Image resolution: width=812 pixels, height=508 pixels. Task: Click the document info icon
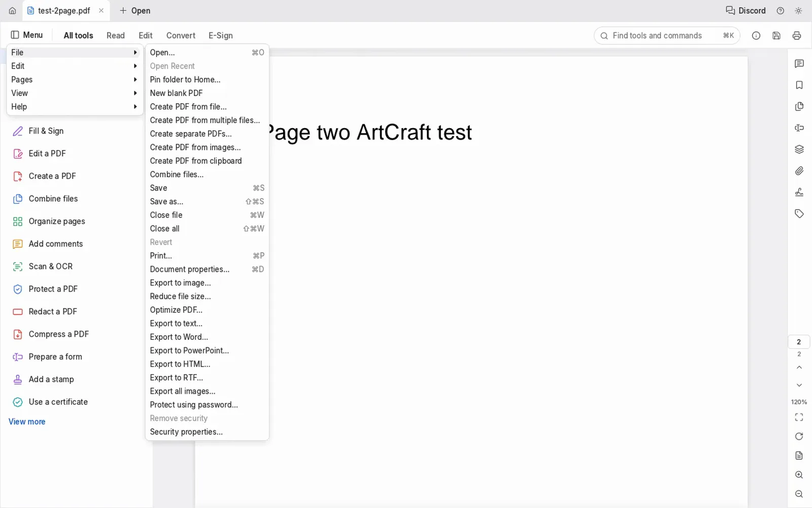point(756,36)
